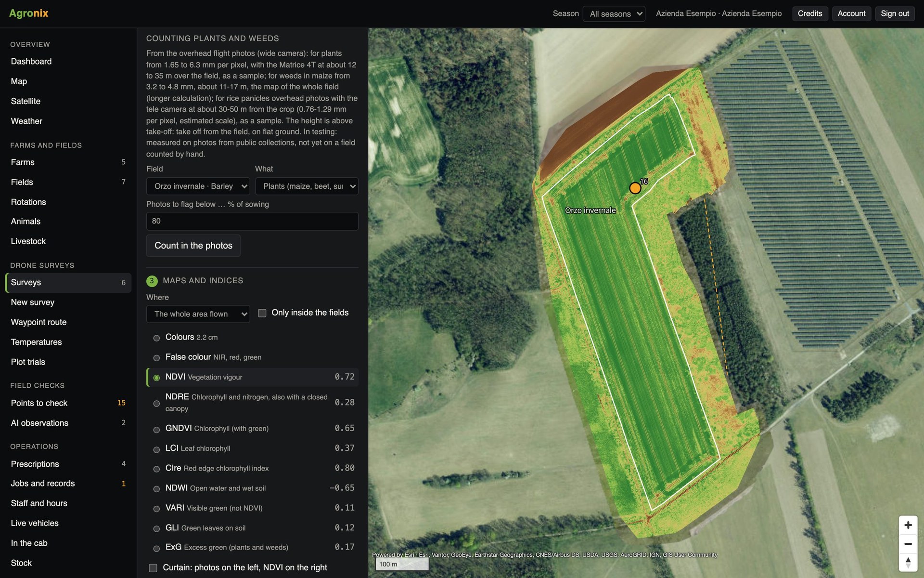Enable Only inside the fields checkbox
The image size is (924, 578).
pyautogui.click(x=262, y=313)
